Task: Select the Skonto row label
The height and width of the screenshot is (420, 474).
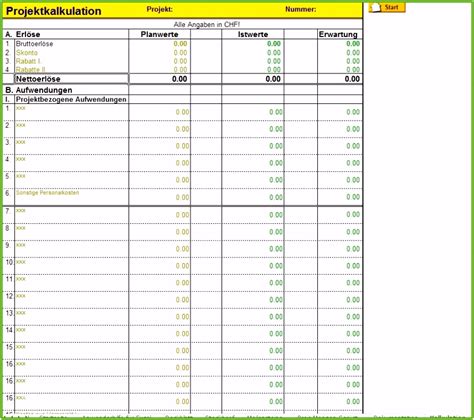Action: [x=27, y=53]
